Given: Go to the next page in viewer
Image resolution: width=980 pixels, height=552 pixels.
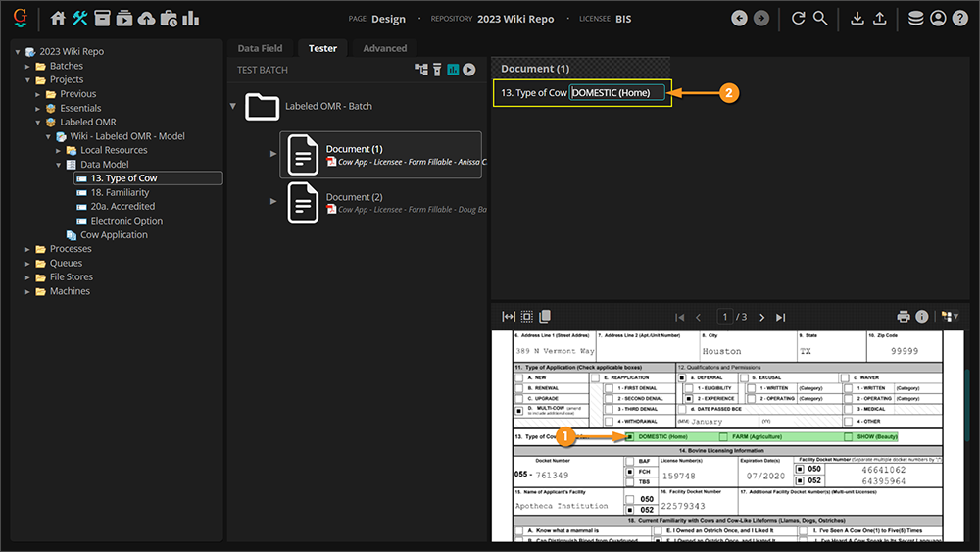Looking at the screenshot, I should pyautogui.click(x=762, y=317).
